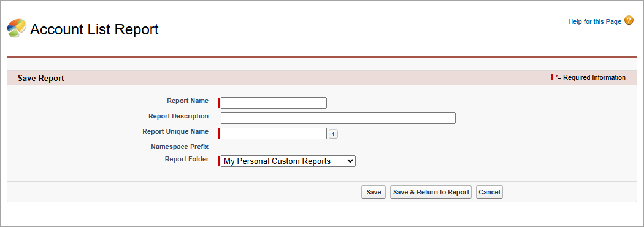This screenshot has width=644, height=227.
Task: Click the pie chart report icon
Action: pyautogui.click(x=17, y=28)
